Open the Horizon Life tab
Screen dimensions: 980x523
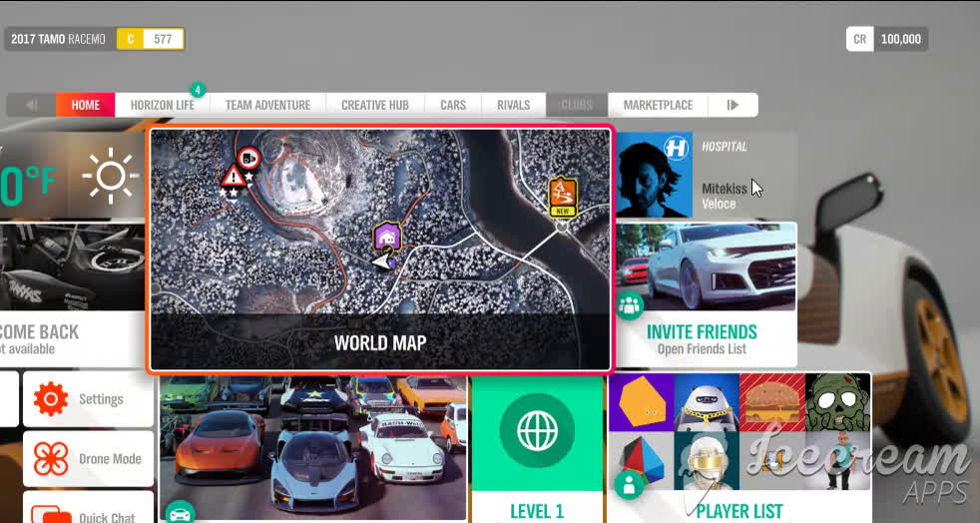[162, 105]
